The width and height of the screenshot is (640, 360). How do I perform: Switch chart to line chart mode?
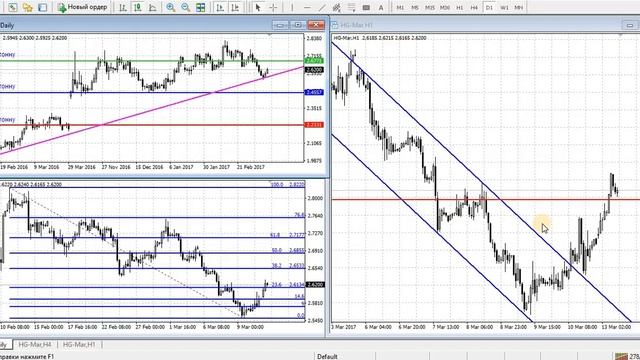pos(153,7)
